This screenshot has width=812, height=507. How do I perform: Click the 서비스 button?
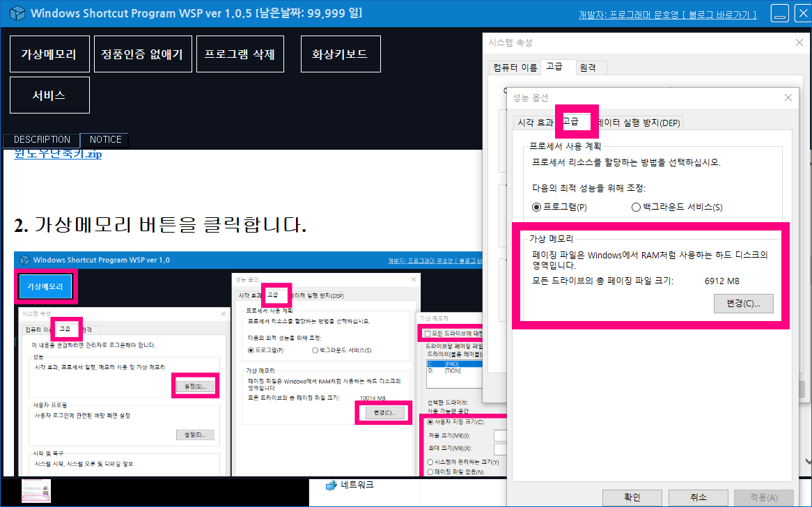coord(49,95)
